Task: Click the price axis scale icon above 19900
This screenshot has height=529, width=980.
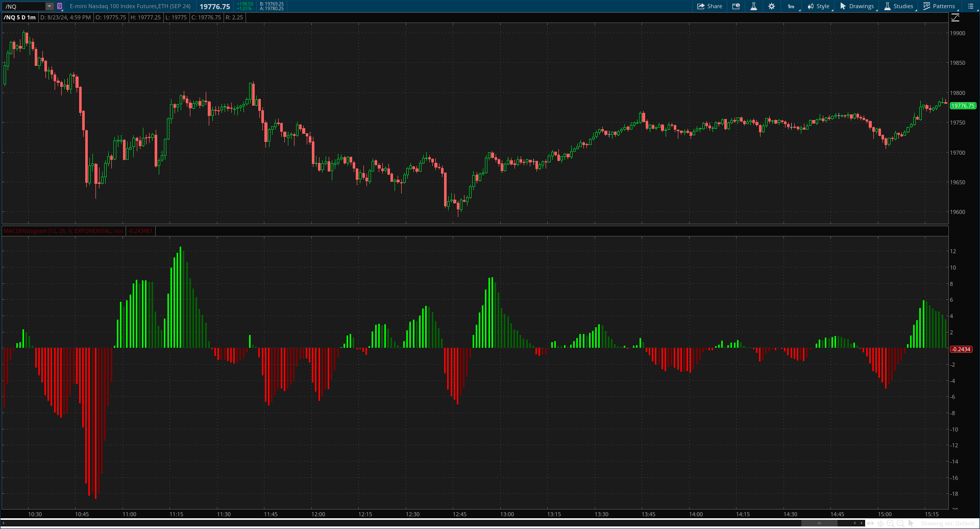Action: (x=955, y=18)
